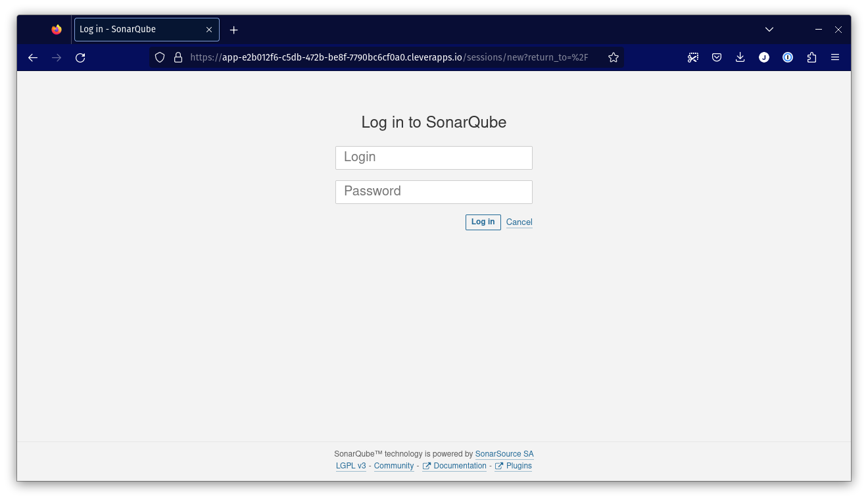Viewport: 868px width, 500px height.
Task: Open the tracking protection shield icon
Action: [x=160, y=58]
